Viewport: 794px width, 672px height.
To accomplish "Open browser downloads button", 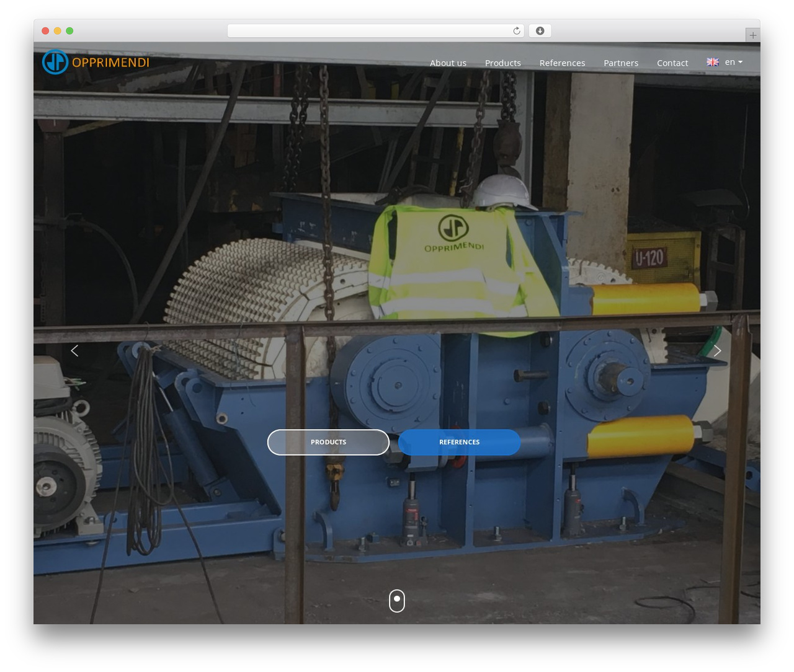I will click(x=540, y=31).
